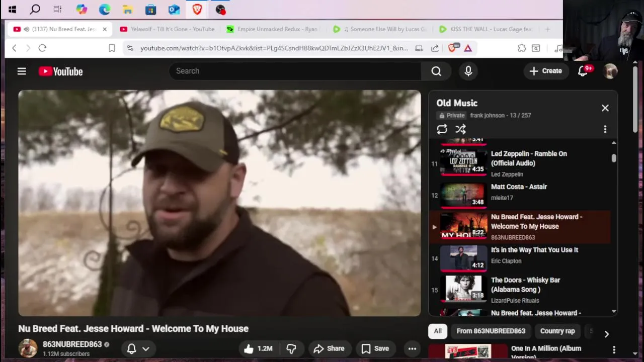Open Microsoft Edge from the taskbar

click(x=105, y=9)
